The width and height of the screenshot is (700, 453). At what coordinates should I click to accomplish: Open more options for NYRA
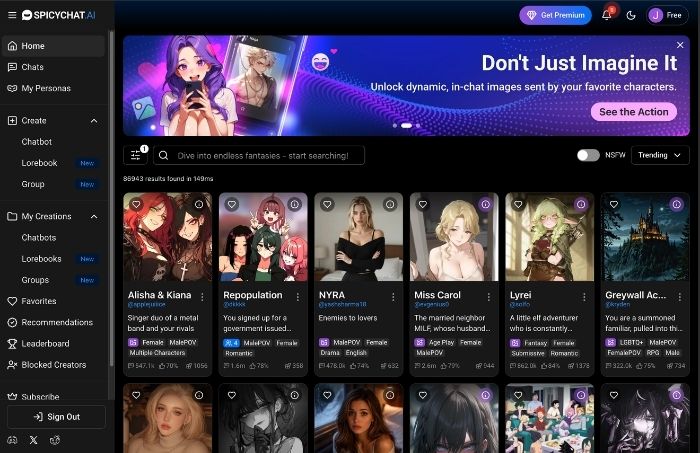click(x=393, y=297)
